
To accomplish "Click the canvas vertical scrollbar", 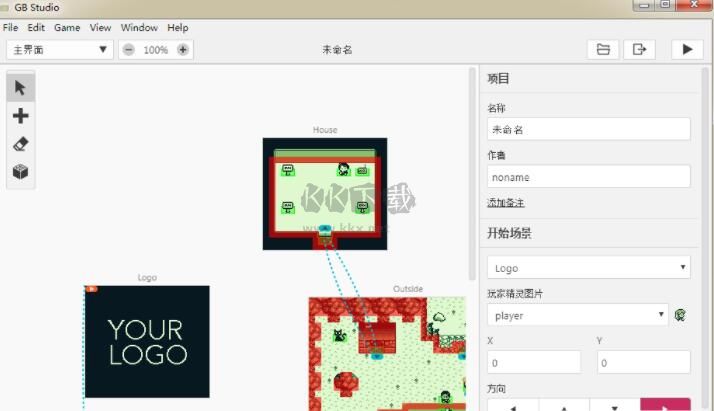I will (x=472, y=173).
